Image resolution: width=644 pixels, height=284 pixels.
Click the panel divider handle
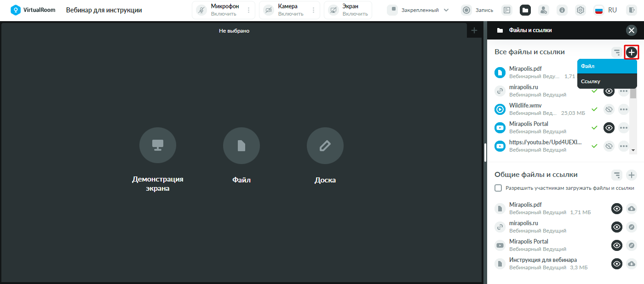[485, 153]
